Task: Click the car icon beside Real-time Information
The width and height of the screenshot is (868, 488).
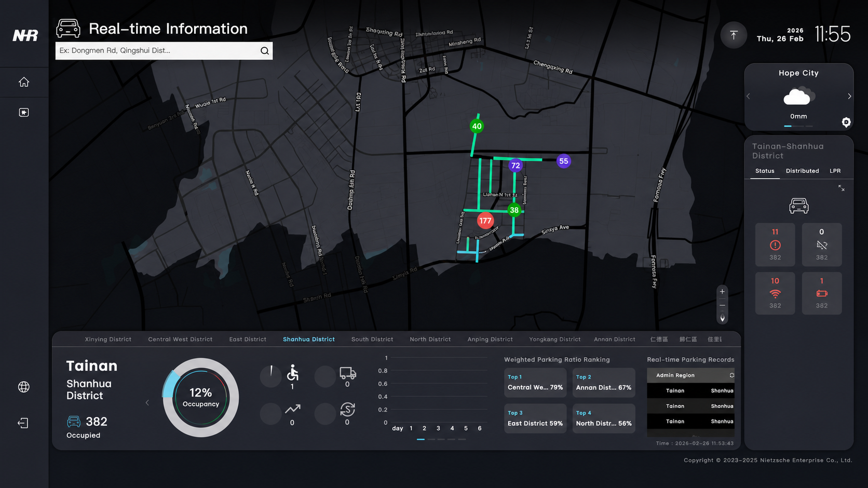Action: (x=68, y=29)
